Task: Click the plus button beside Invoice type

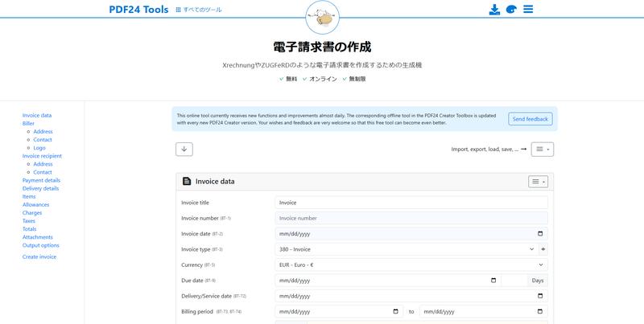Action: (543, 249)
